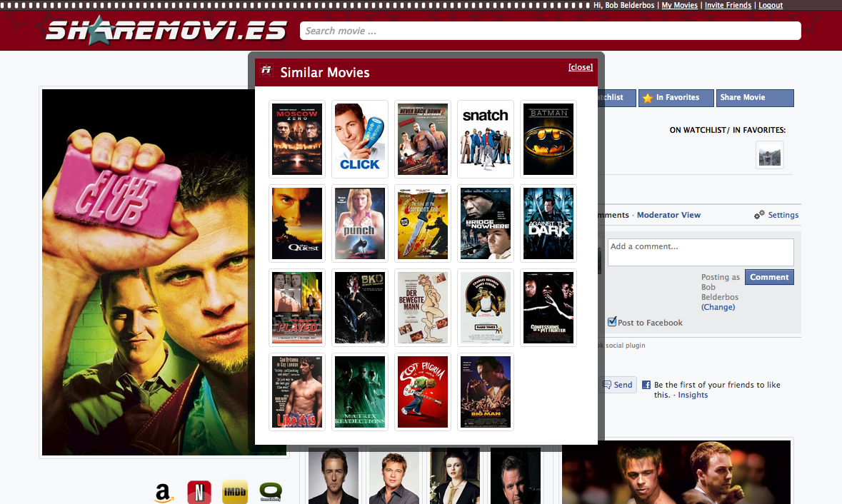The image size is (842, 504).
Task: Click the ShareMovi.es logo
Action: (166, 31)
